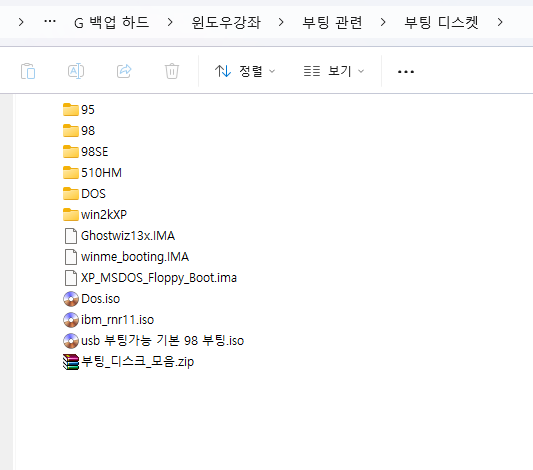
Task: Click the Share toolbar icon
Action: (x=124, y=71)
